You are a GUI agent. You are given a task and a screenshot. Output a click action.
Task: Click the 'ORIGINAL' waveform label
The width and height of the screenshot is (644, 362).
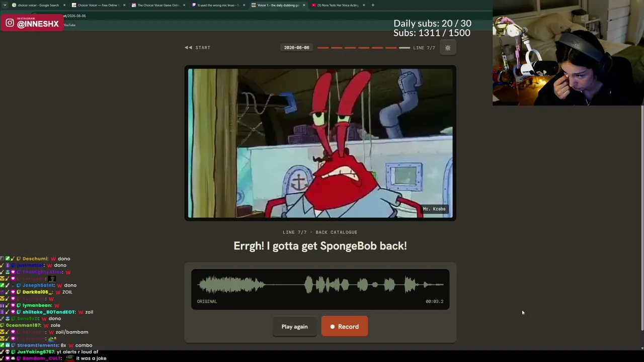207,302
